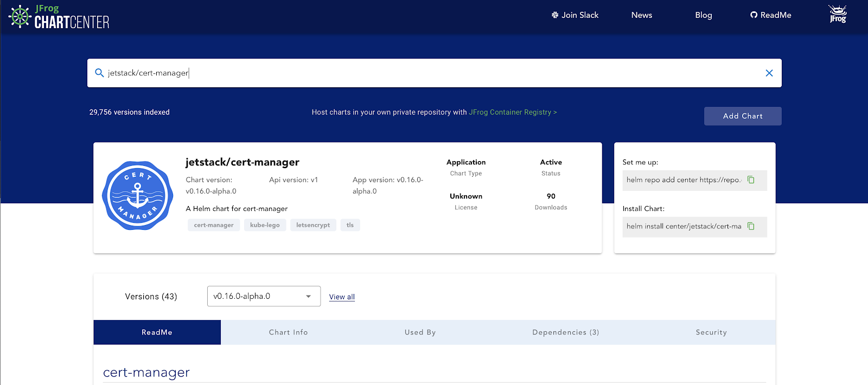Copy the helm repo add command

751,180
